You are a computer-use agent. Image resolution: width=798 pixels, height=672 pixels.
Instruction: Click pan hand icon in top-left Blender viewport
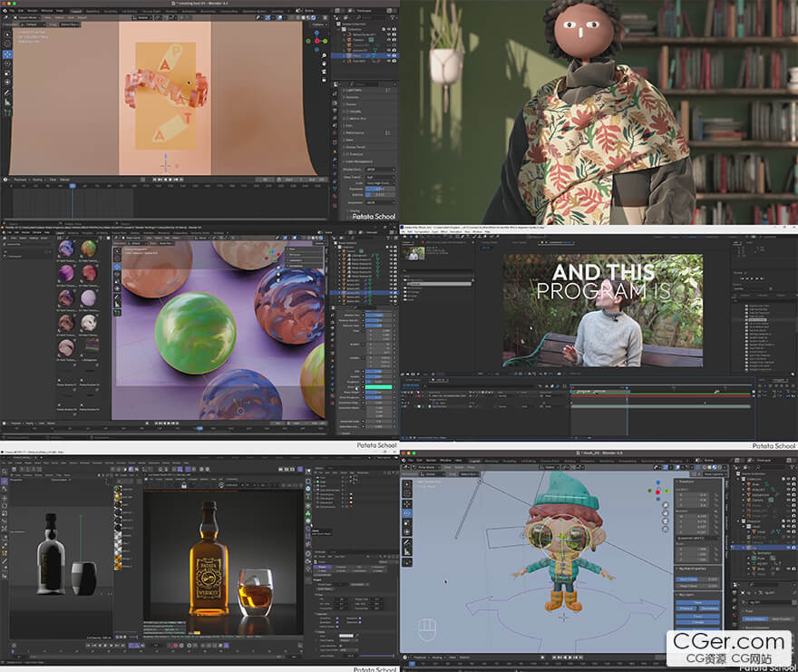coord(325,63)
